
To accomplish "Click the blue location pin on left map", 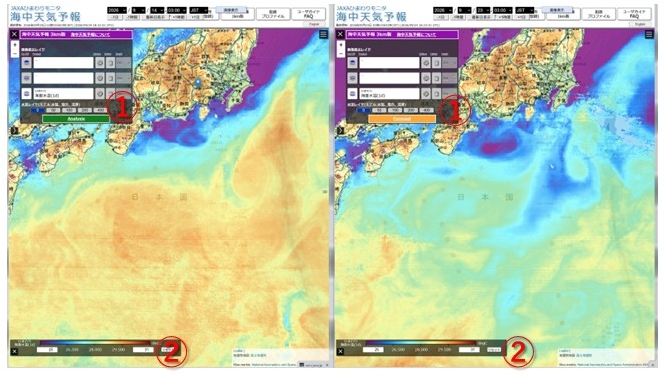I will pyautogui.click(x=198, y=83).
